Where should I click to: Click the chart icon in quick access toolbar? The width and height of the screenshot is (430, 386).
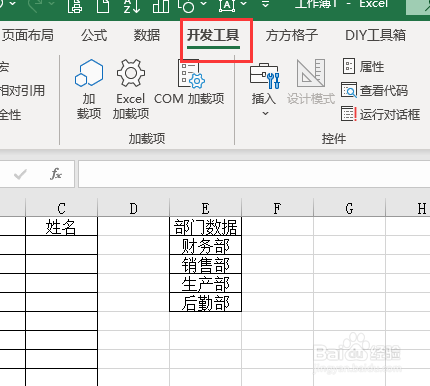pos(161,6)
